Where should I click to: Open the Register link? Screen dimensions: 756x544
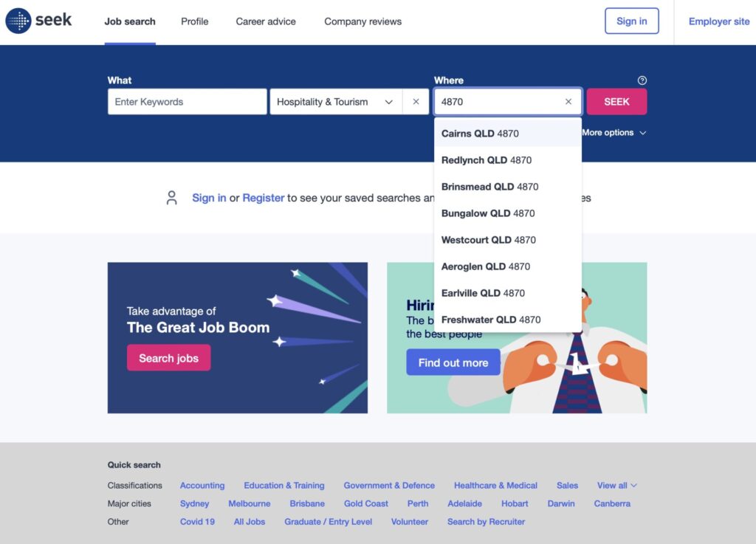point(264,198)
